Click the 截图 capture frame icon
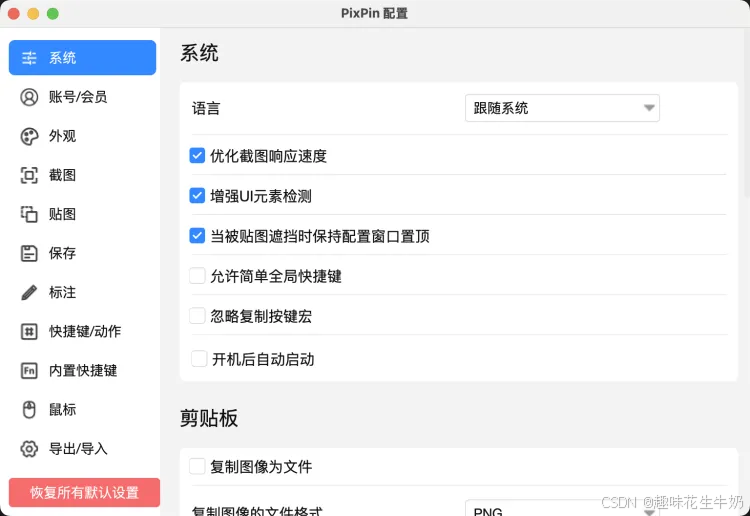Screen dimensions: 750x516 29,176
